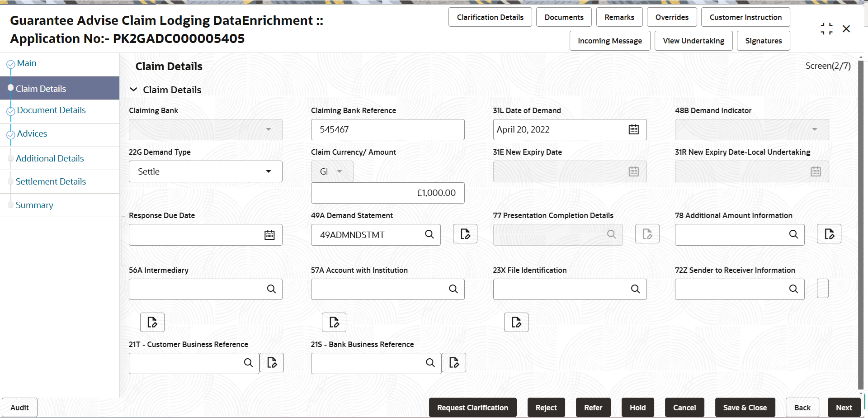The image size is (868, 418).
Task: Click the Request Clarification button
Action: pyautogui.click(x=472, y=408)
